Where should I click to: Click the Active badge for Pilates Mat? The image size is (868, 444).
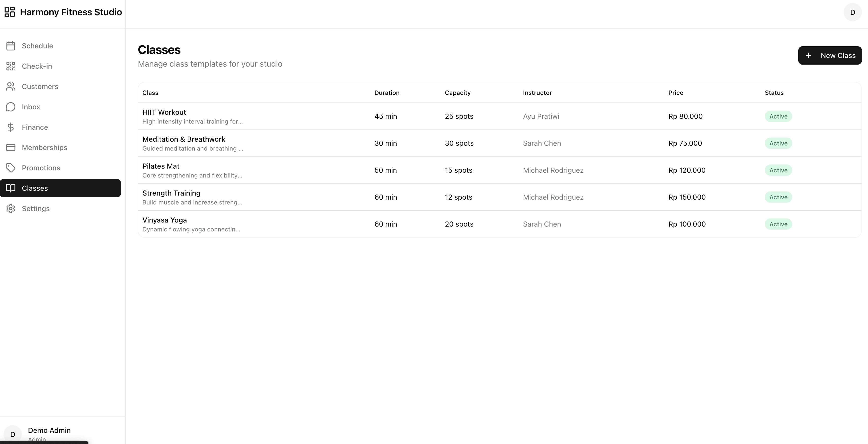[778, 170]
